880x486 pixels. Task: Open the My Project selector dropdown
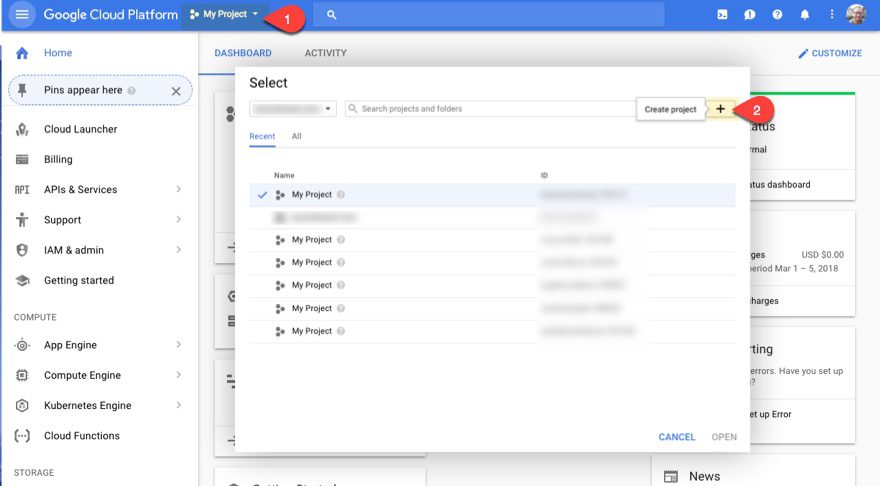(x=224, y=14)
